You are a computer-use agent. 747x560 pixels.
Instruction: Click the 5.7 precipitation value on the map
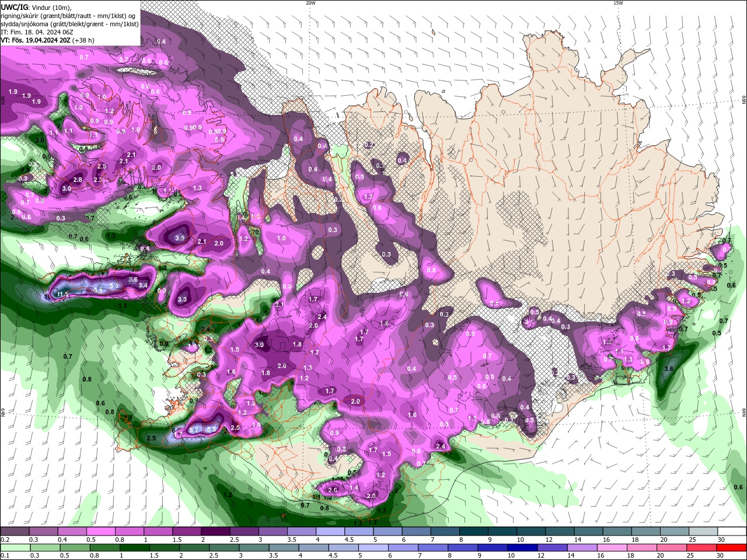(195, 429)
